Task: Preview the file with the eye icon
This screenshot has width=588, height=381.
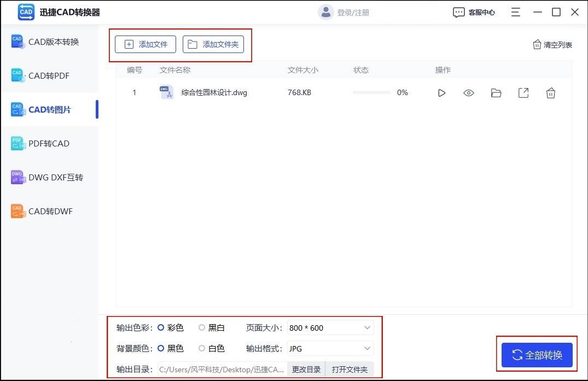Action: pyautogui.click(x=469, y=93)
